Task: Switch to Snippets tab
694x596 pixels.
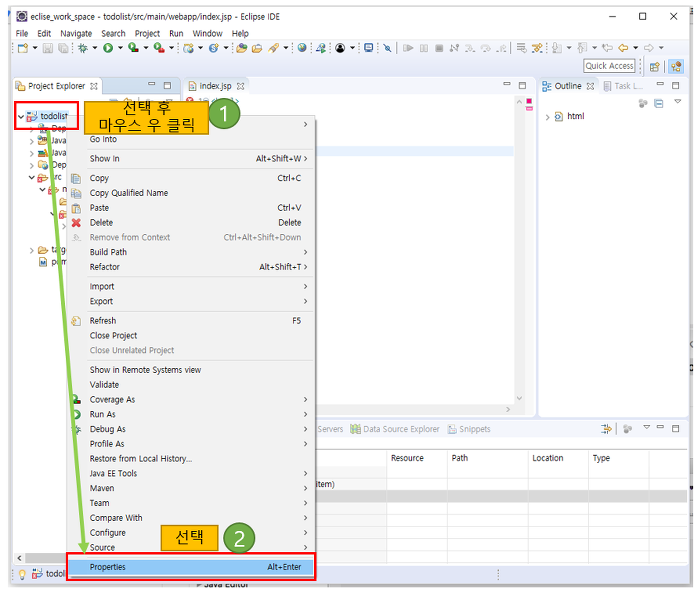Action: [x=469, y=429]
